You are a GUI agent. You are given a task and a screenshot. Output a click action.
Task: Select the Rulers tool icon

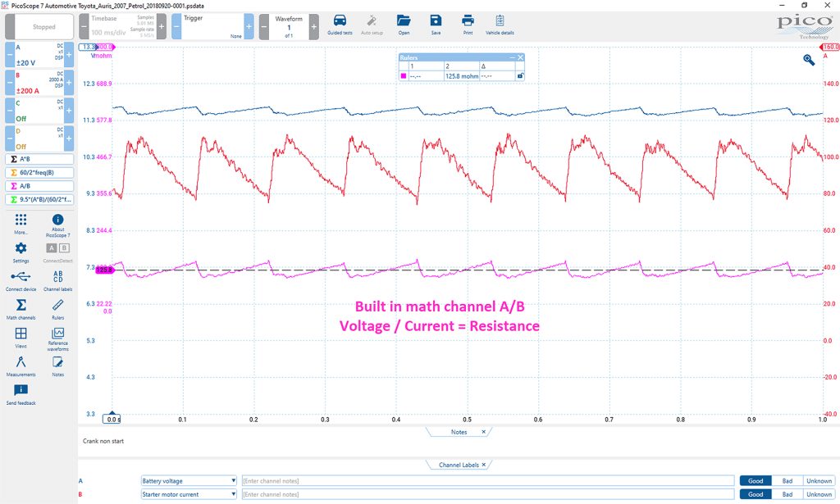tap(58, 305)
